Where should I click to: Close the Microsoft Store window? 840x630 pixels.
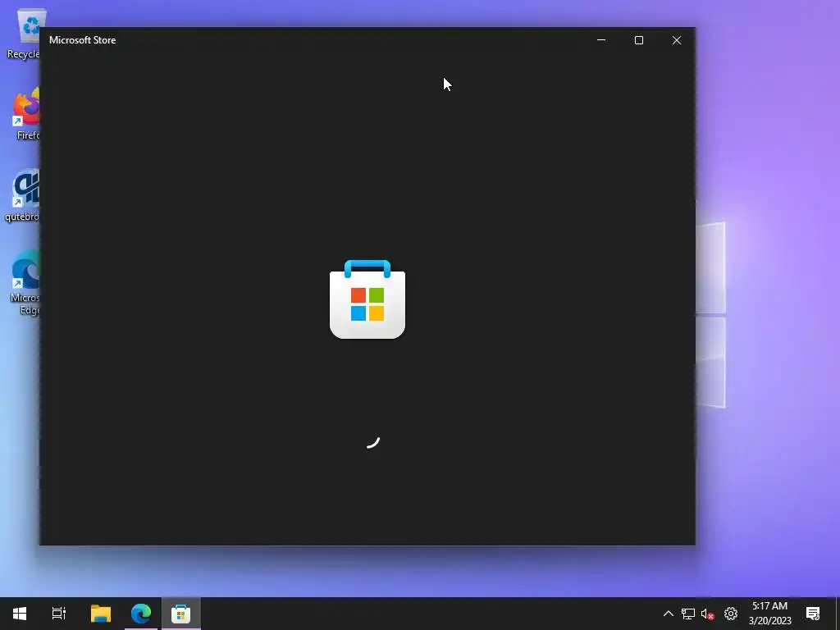tap(677, 40)
